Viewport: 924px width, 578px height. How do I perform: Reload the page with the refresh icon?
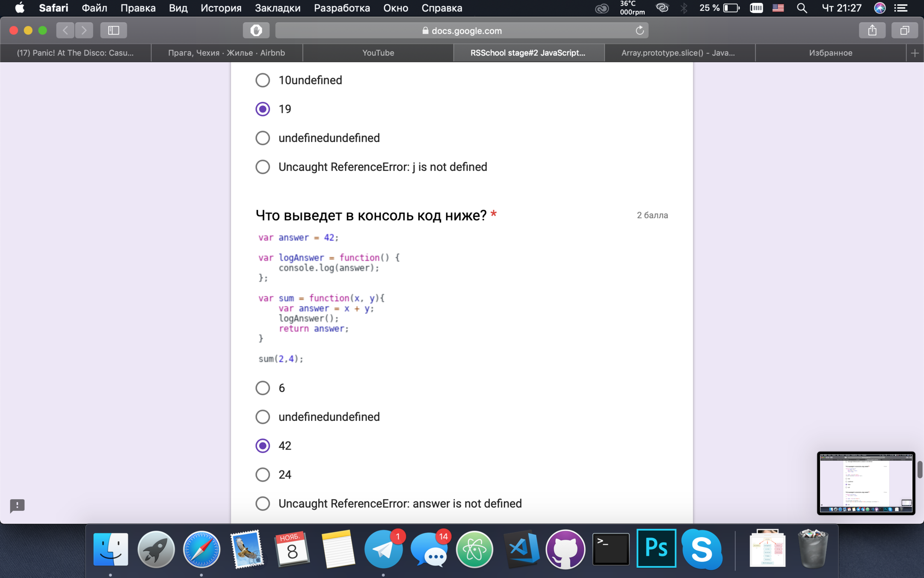pos(640,30)
